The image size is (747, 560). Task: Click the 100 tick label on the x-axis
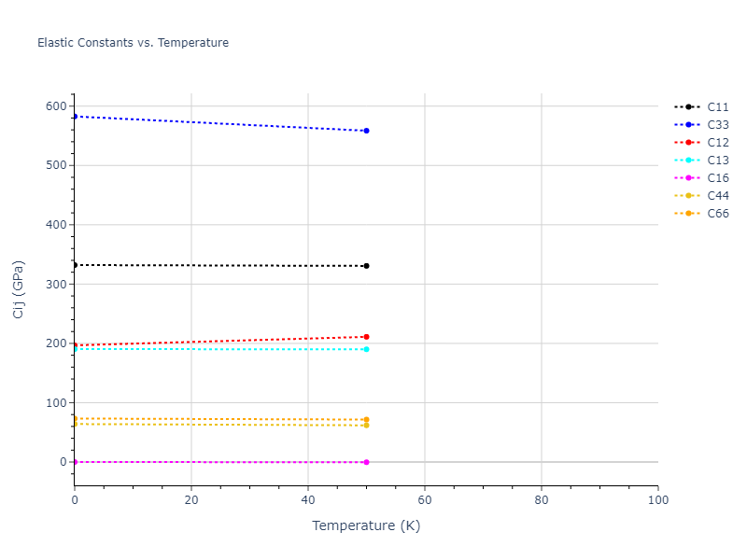[657, 500]
